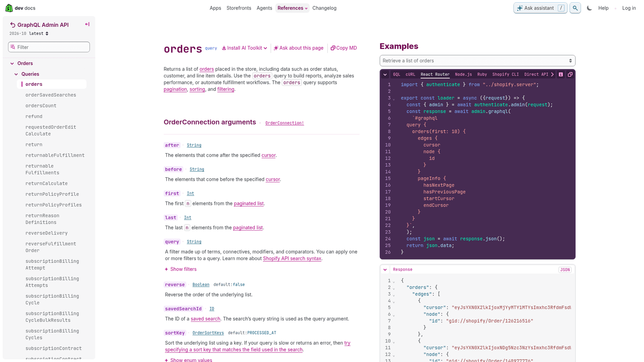Select the Node.js code tab
644x362 pixels.
click(x=463, y=74)
